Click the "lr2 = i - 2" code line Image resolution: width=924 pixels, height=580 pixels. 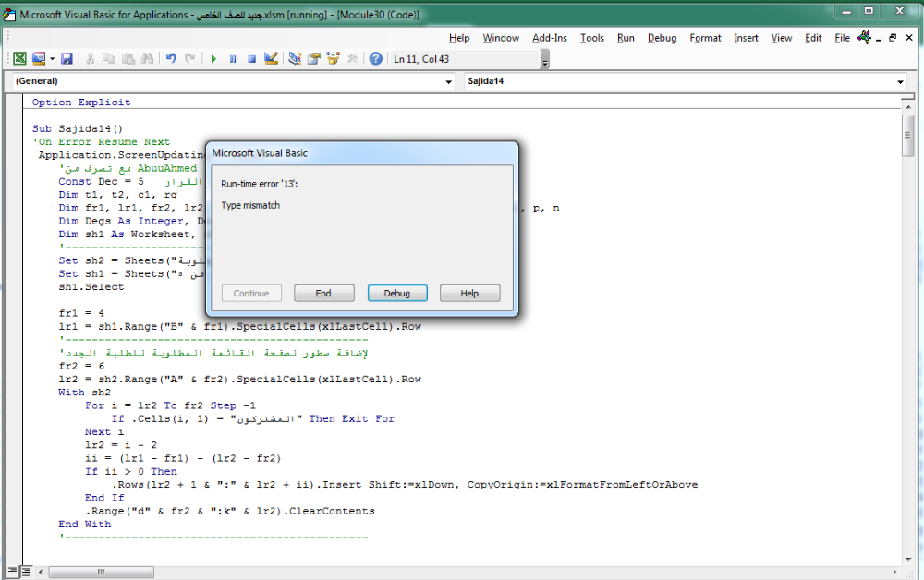point(121,445)
